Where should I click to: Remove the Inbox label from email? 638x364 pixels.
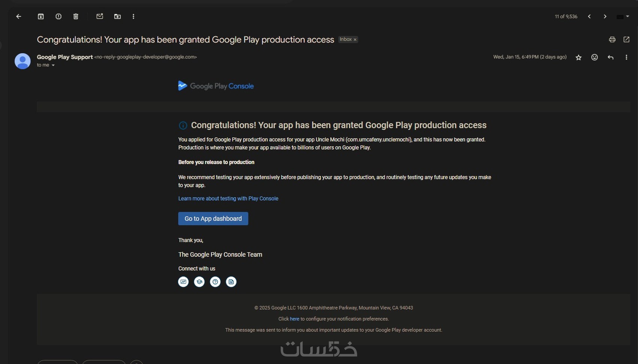pyautogui.click(x=355, y=40)
